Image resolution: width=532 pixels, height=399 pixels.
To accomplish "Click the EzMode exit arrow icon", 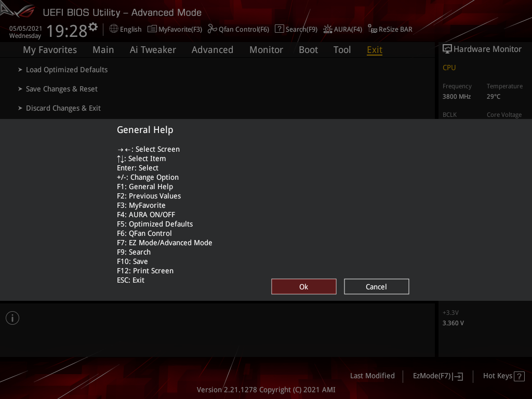I will pyautogui.click(x=458, y=376).
